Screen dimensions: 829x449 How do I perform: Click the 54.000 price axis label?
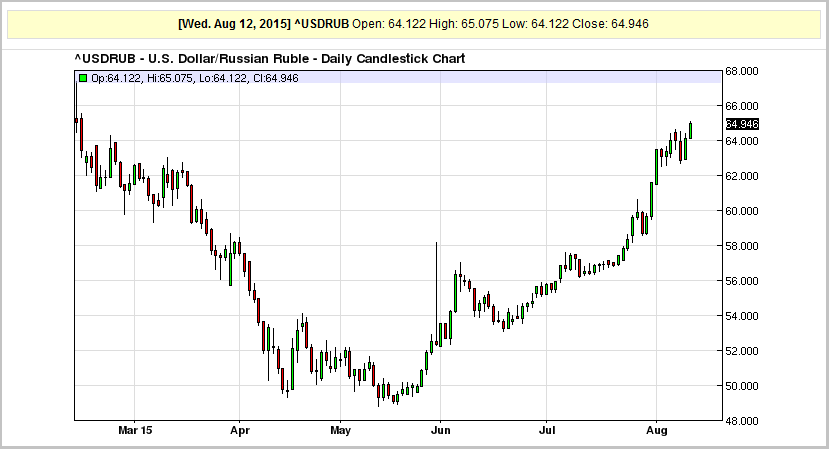pos(742,316)
